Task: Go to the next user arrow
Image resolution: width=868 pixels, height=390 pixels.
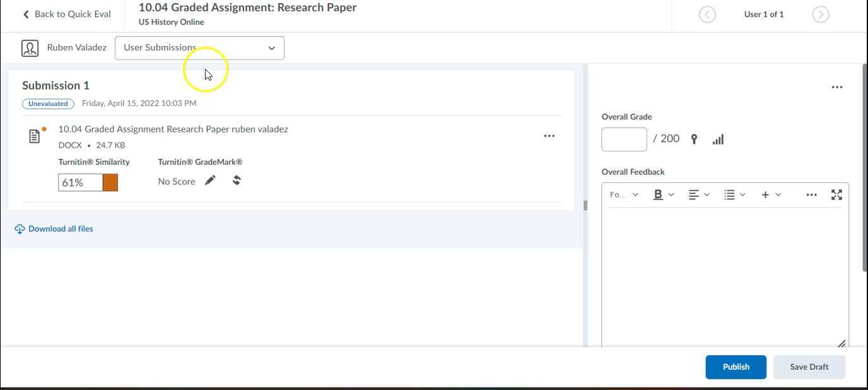Action: [x=820, y=15]
